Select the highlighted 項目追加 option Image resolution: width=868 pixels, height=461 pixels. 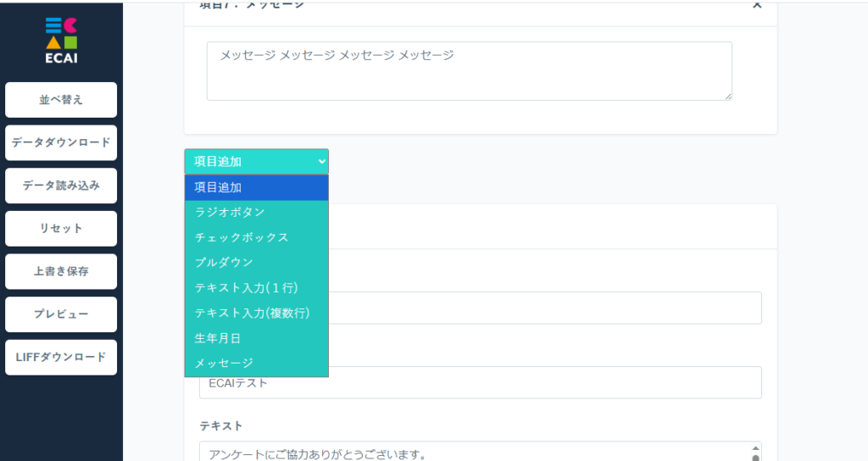click(256, 187)
